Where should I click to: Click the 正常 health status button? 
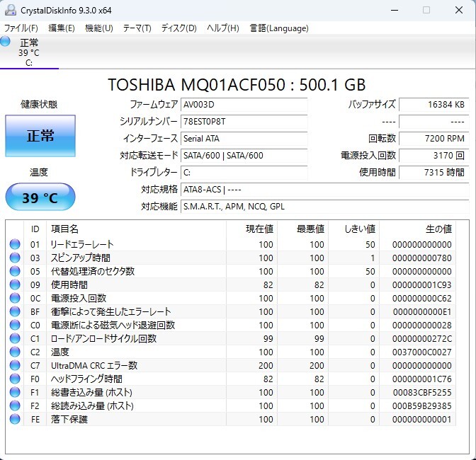click(40, 136)
